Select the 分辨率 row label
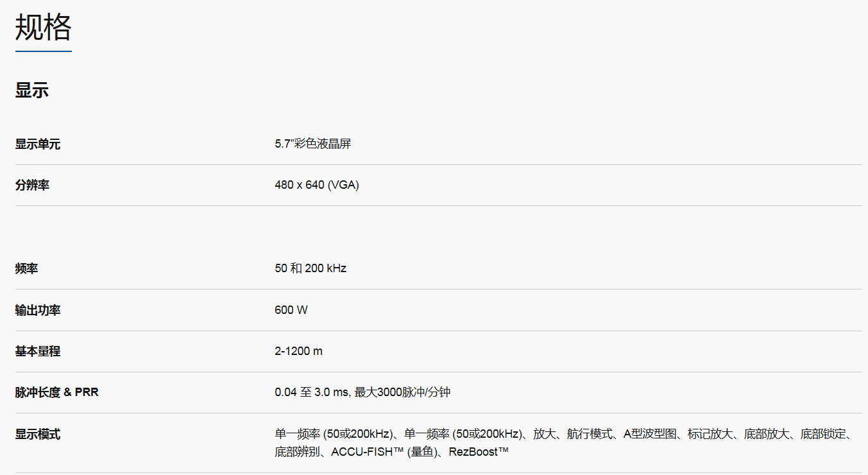 [32, 186]
